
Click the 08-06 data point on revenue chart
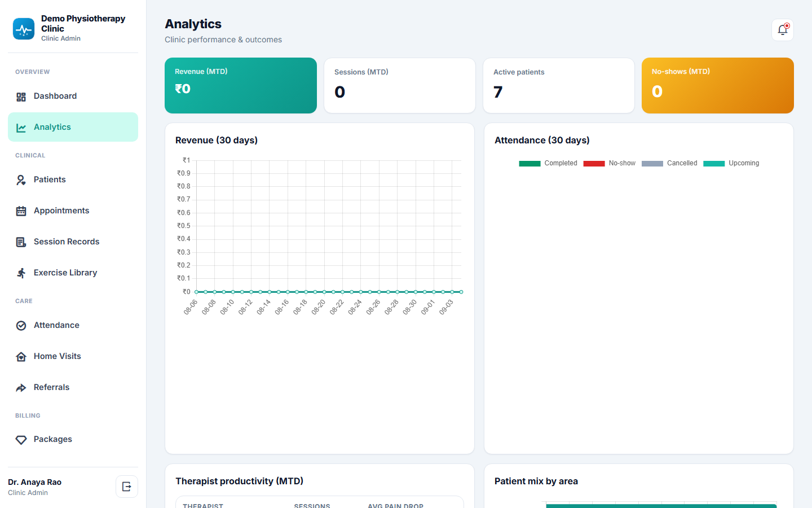point(196,292)
